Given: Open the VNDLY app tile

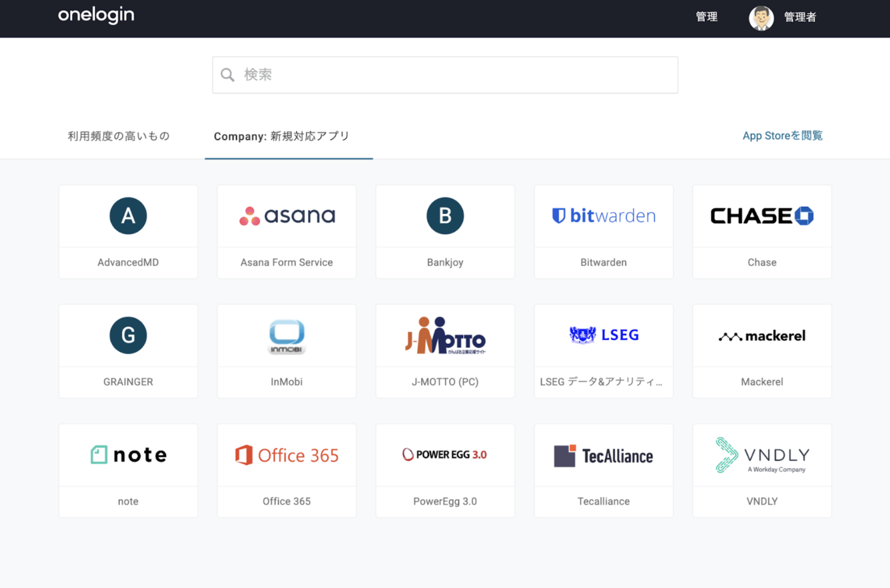Looking at the screenshot, I should [x=762, y=470].
